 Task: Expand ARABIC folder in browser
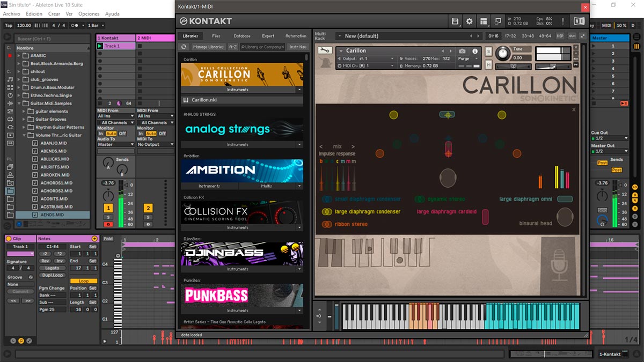pos(19,56)
